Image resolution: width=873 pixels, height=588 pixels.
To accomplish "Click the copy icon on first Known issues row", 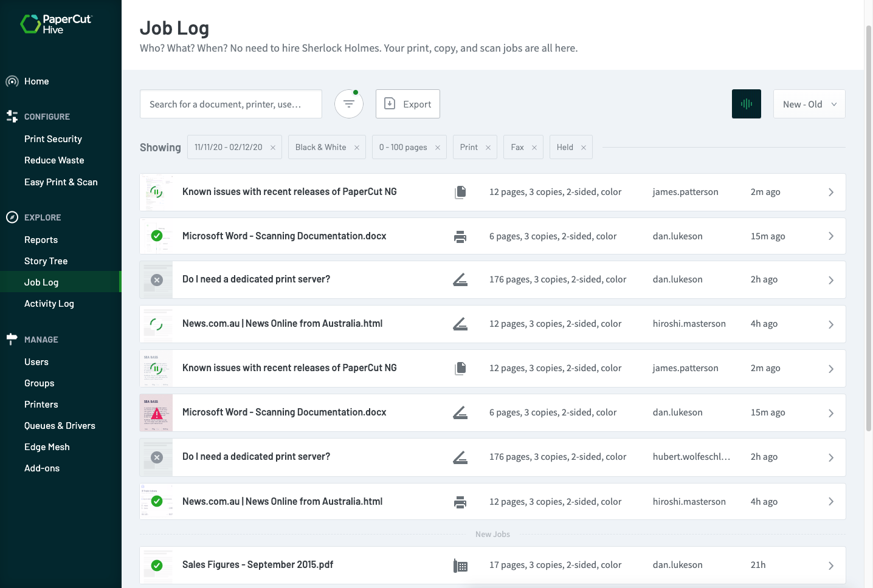I will pyautogui.click(x=460, y=192).
